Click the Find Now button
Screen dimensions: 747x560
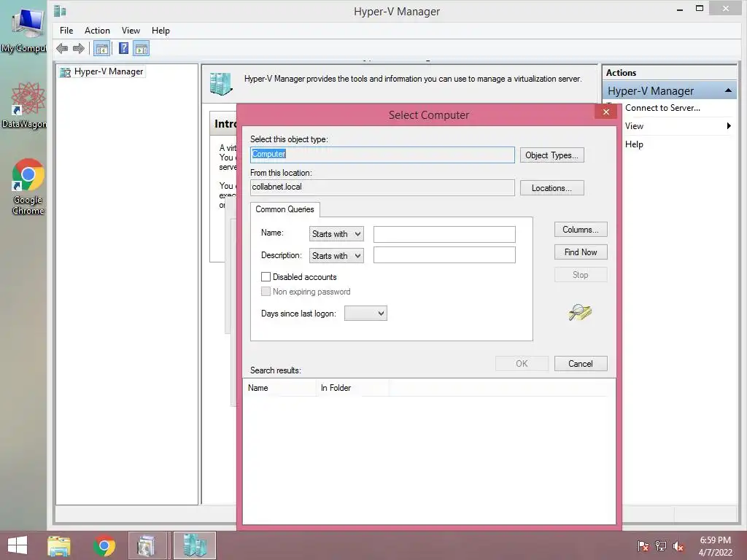point(581,252)
